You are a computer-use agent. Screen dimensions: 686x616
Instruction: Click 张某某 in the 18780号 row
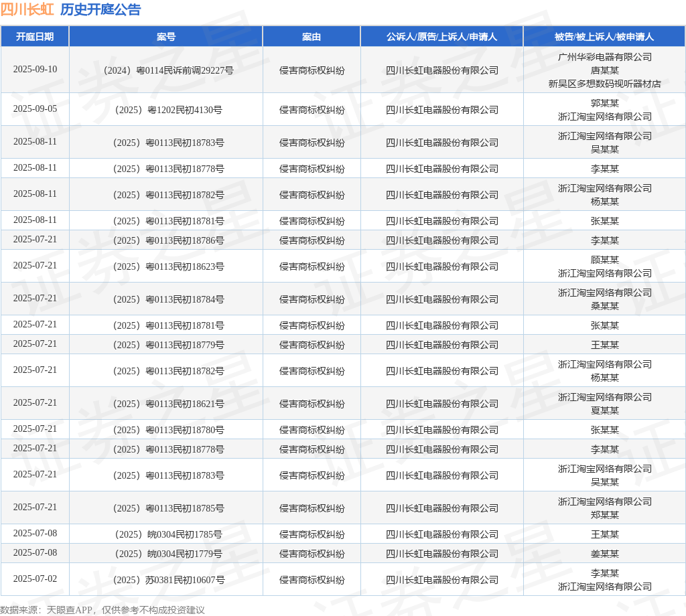click(x=605, y=430)
